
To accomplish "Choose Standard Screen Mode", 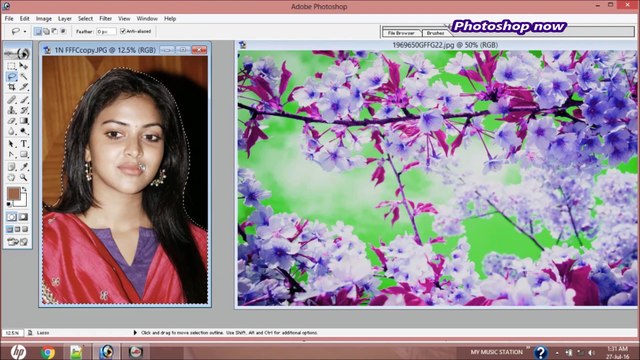I will (9, 229).
